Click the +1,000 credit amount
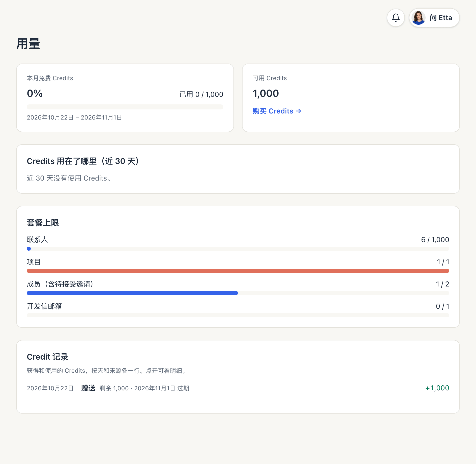This screenshot has height=464, width=476. click(x=437, y=388)
